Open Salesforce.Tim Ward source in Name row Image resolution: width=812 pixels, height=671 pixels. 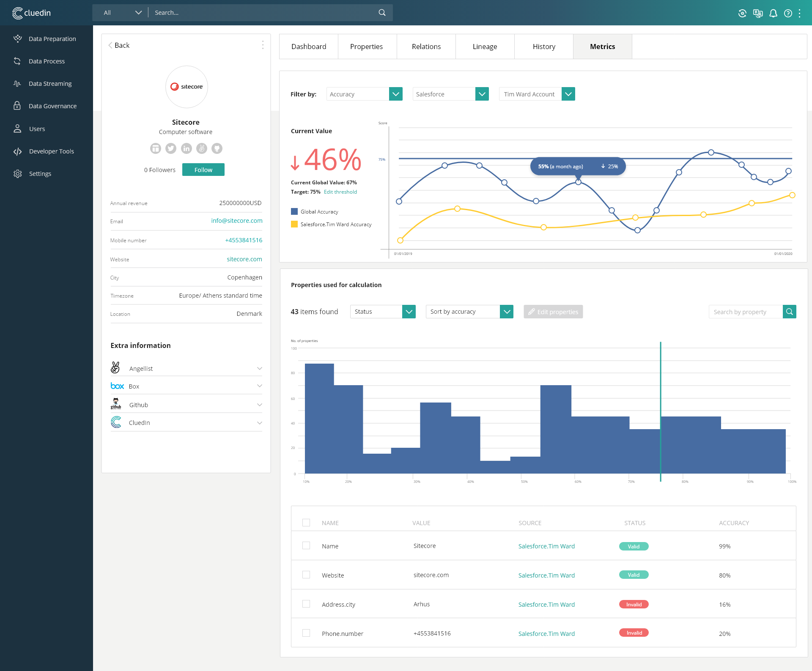click(546, 546)
